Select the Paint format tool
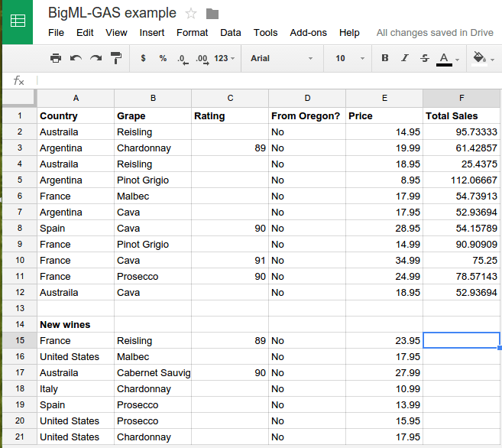 click(x=116, y=58)
